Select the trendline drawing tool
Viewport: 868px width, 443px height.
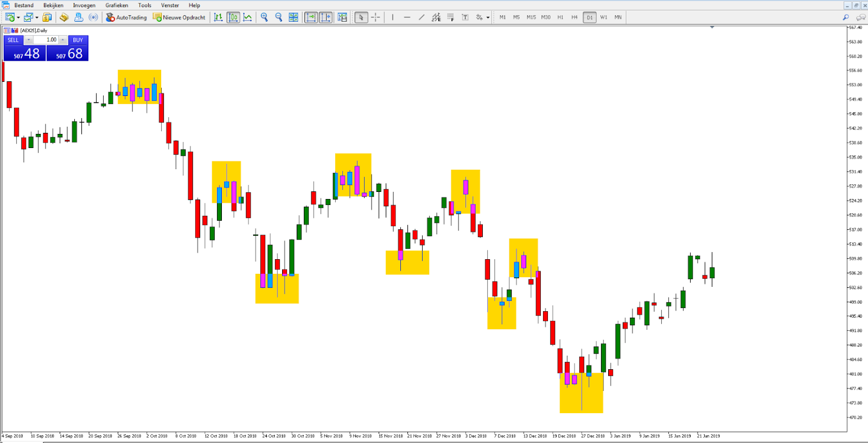click(422, 17)
